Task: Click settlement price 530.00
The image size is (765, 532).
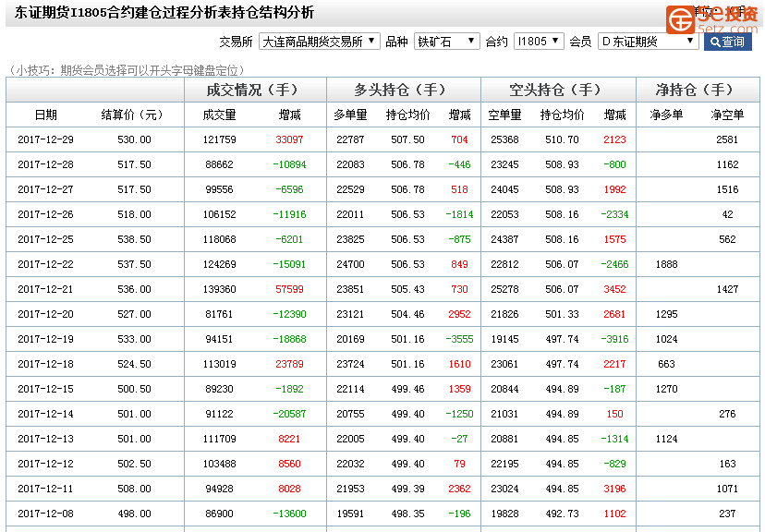Action: 134,140
